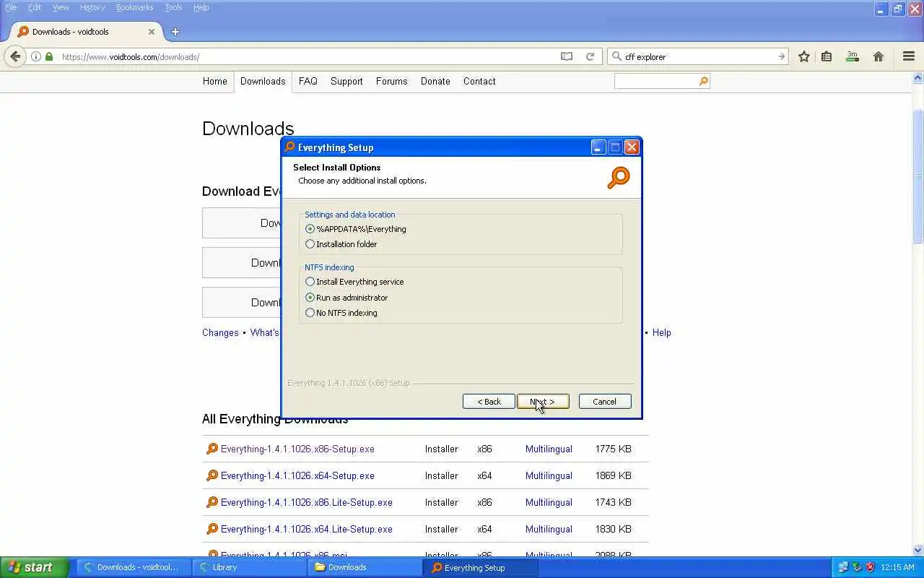Choose Install Everything service option
Viewport: 924px width, 578px height.
(354, 282)
